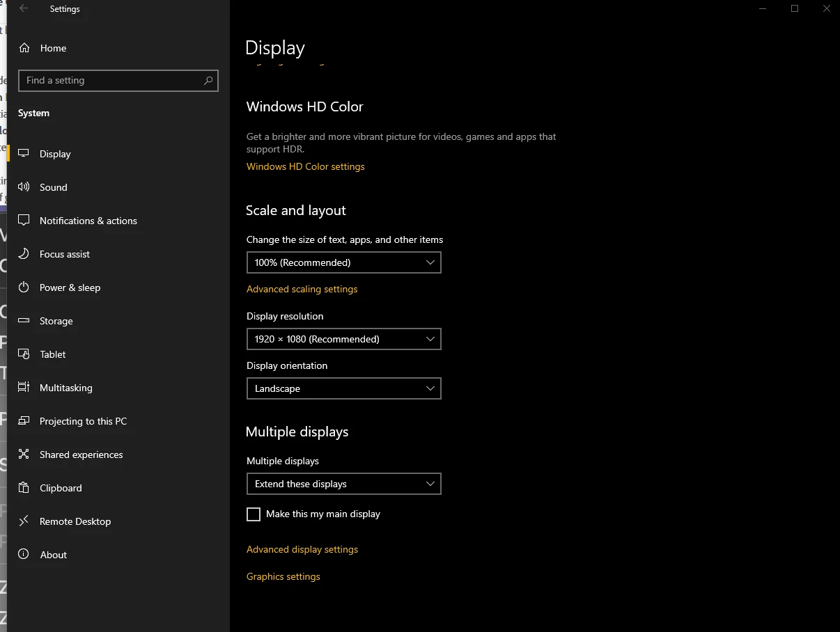The width and height of the screenshot is (840, 632).
Task: Minimize the Settings window
Action: (763, 8)
